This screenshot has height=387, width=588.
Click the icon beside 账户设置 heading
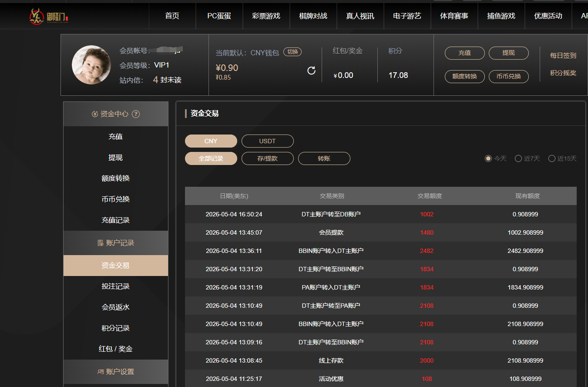(101, 372)
